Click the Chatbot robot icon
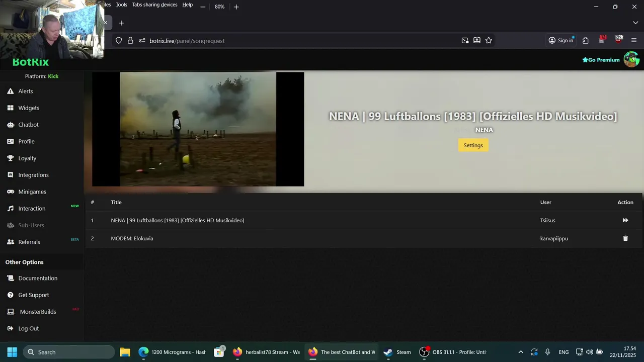 10,125
